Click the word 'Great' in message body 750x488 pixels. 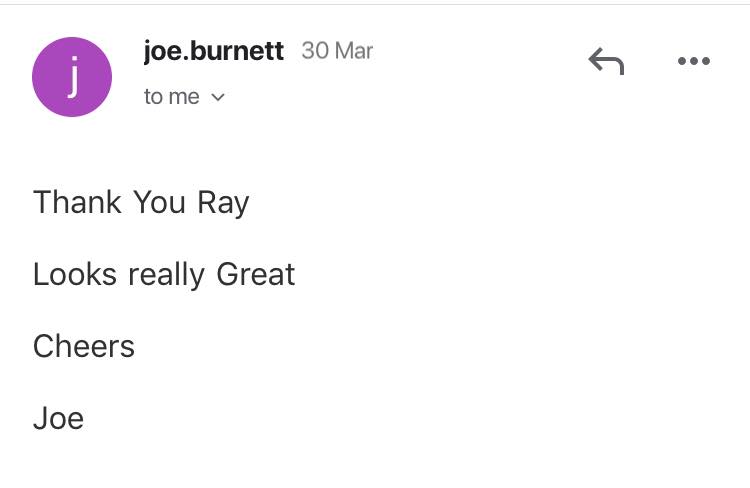coord(256,275)
